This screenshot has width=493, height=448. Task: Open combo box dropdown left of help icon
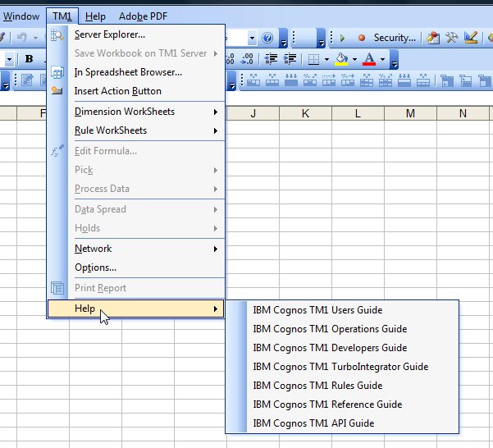tap(252, 38)
